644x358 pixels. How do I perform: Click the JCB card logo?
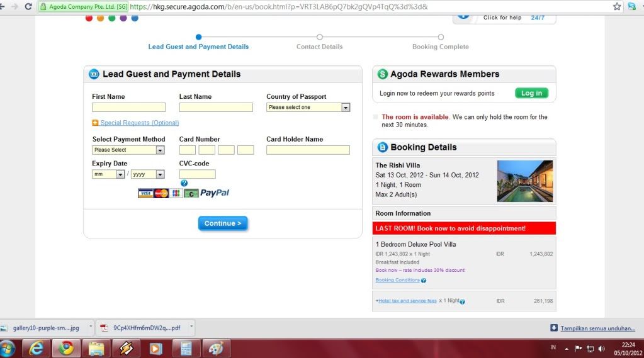point(176,193)
